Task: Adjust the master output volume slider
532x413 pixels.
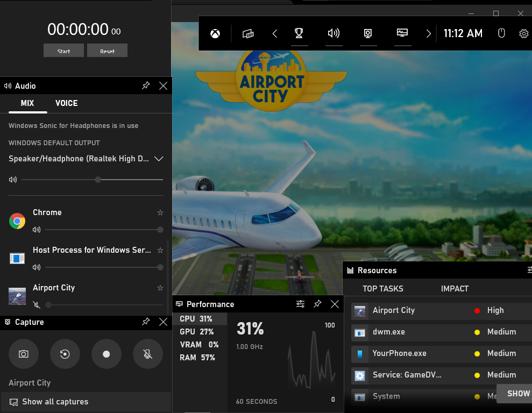Action: [93, 180]
